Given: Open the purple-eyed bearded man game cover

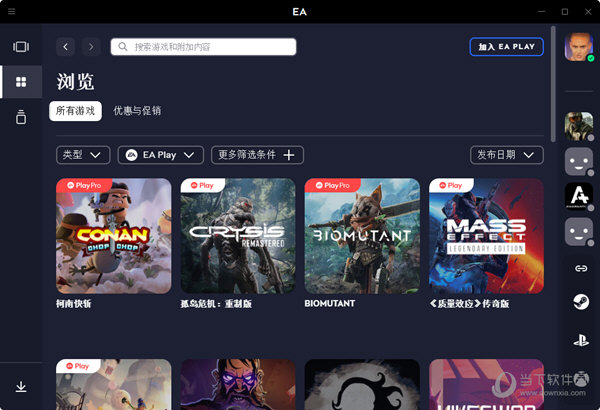Looking at the screenshot, I should (x=238, y=384).
